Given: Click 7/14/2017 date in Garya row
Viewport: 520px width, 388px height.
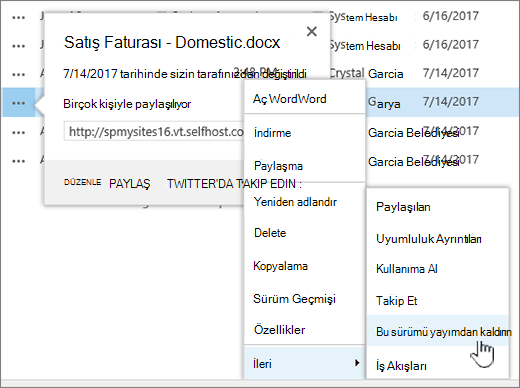Looking at the screenshot, I should [451, 101].
